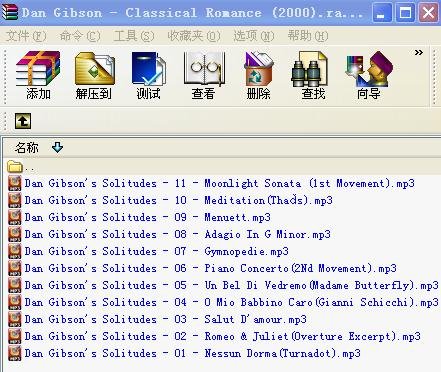Click the mp3 icon of track 09 Menuett
Viewport: 441px width, 372px height.
click(15, 217)
